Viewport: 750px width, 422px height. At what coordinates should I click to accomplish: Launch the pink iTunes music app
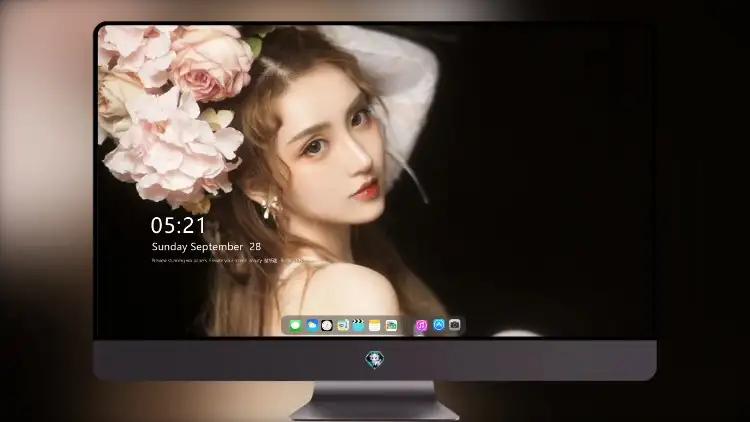point(421,325)
